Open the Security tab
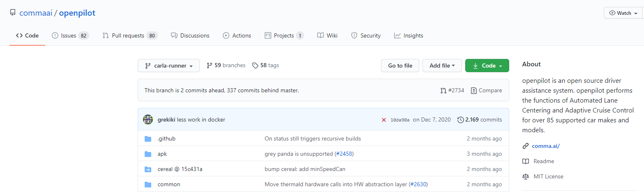This screenshot has width=644, height=192. pos(366,35)
